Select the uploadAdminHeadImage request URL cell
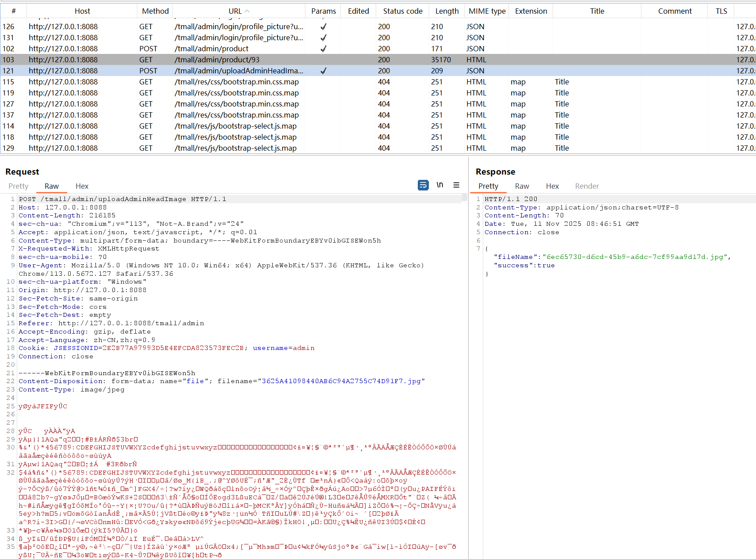This screenshot has width=756, height=559. tap(239, 71)
